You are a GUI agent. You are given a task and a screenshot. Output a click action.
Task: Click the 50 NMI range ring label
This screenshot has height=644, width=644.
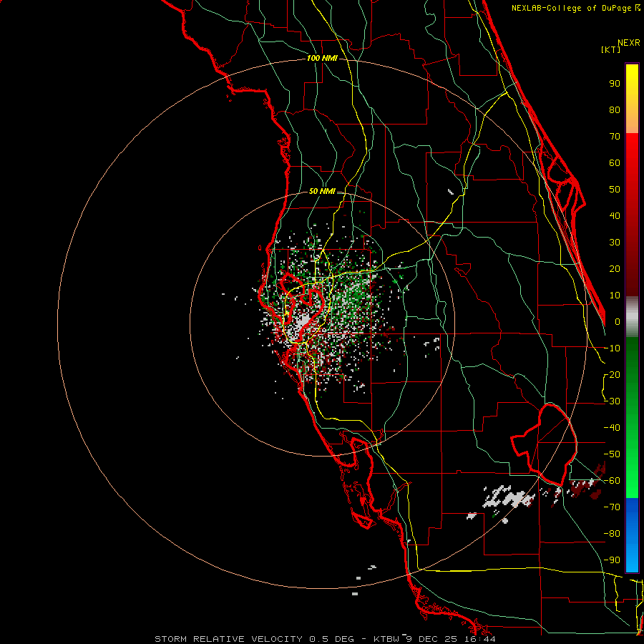click(322, 191)
